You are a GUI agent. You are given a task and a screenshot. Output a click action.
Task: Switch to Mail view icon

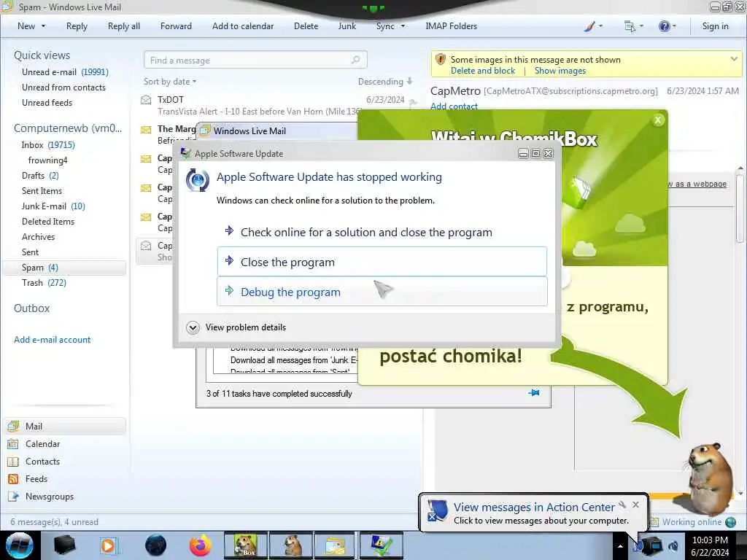[13, 426]
